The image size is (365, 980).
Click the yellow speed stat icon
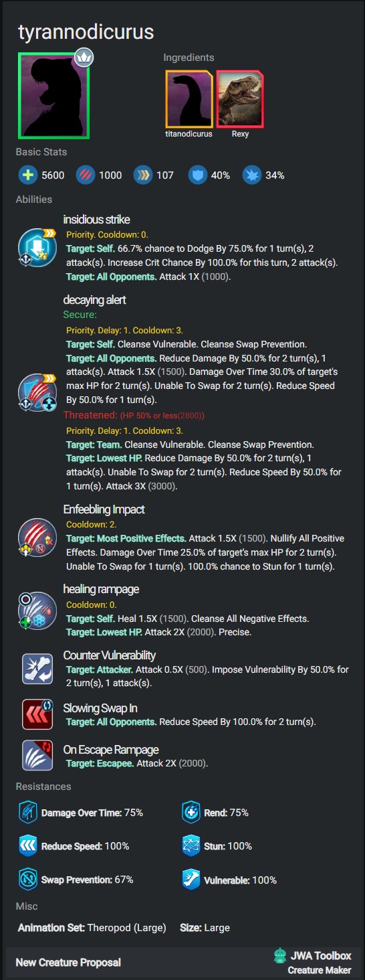point(142,175)
